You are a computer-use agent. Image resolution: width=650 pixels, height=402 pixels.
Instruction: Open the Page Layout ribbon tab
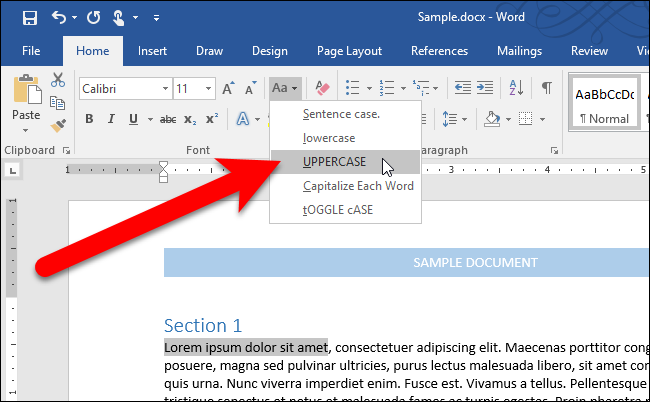coord(350,50)
